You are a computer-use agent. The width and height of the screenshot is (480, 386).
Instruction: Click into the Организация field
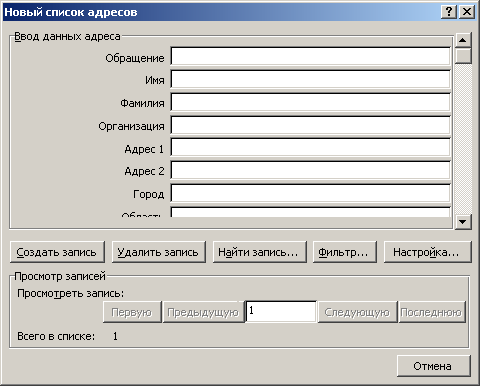pos(310,125)
